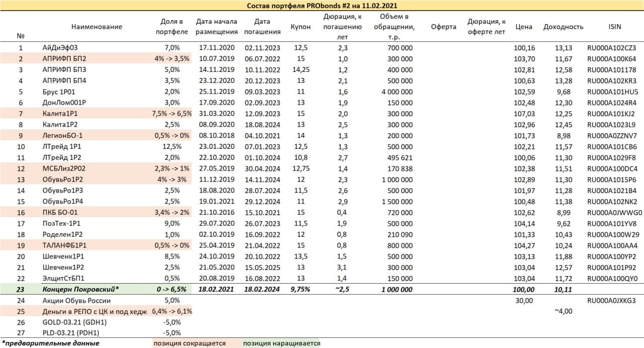Click the green 'позиция наращивается' legend swatch

point(281,343)
